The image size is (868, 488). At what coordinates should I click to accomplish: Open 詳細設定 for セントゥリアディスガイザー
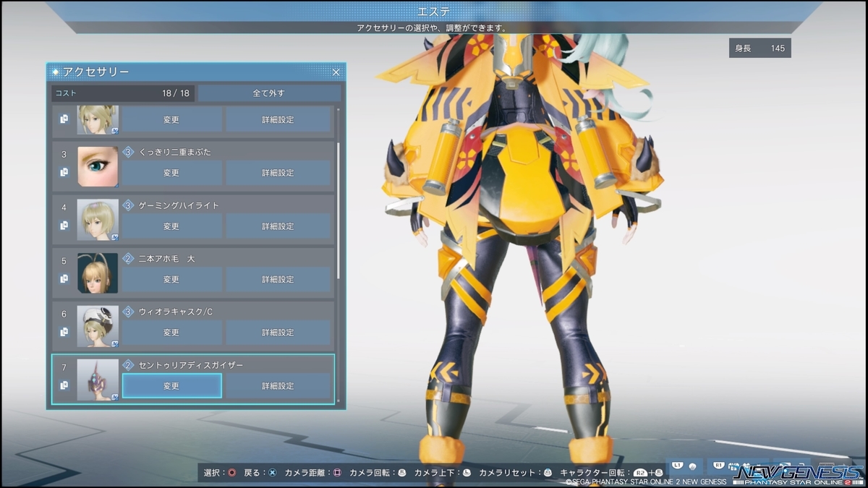click(278, 386)
